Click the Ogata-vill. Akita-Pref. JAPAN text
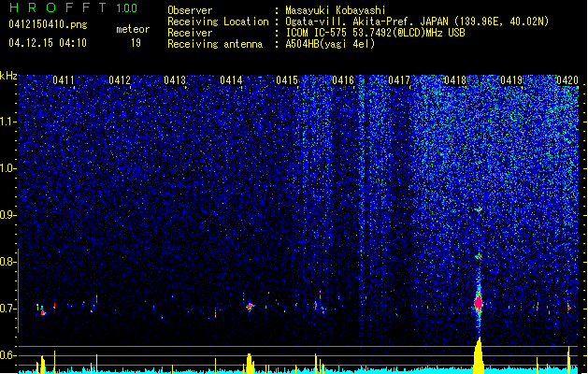Screen dimensions: 588x374 click(366, 22)
